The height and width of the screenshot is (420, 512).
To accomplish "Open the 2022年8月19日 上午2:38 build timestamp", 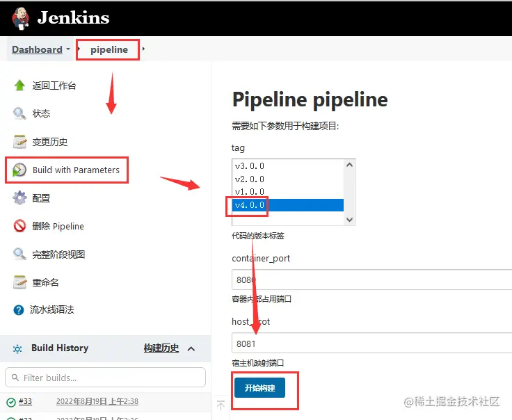I will click(97, 401).
